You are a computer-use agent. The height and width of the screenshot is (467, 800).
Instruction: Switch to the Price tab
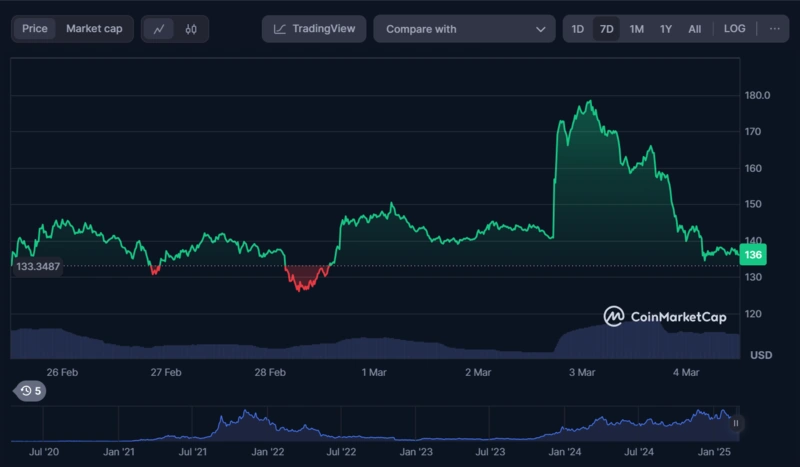tap(35, 29)
